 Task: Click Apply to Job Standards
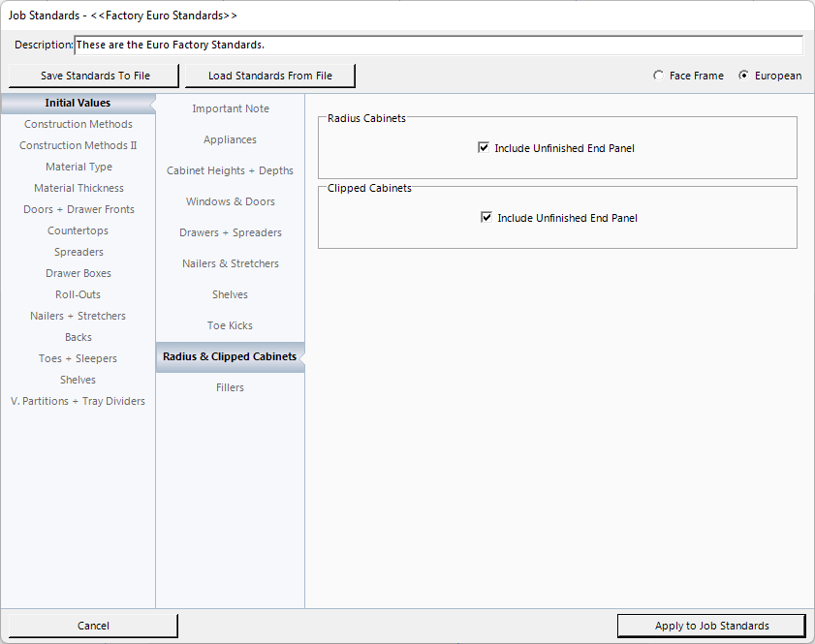click(x=711, y=626)
